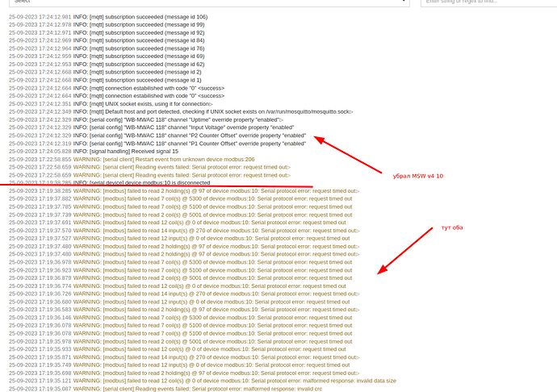Expand the 17:24:12.351 UNIX socket exists line
557x392 pixels.
211,104
